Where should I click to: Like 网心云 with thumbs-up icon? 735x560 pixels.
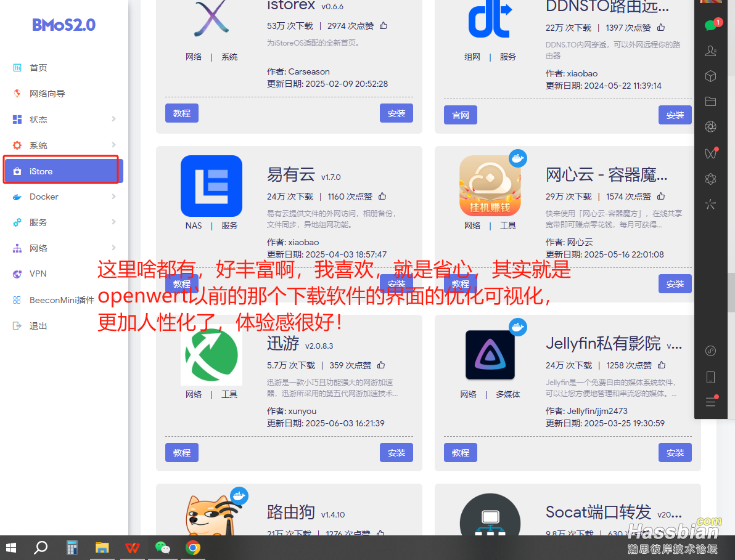coord(661,196)
